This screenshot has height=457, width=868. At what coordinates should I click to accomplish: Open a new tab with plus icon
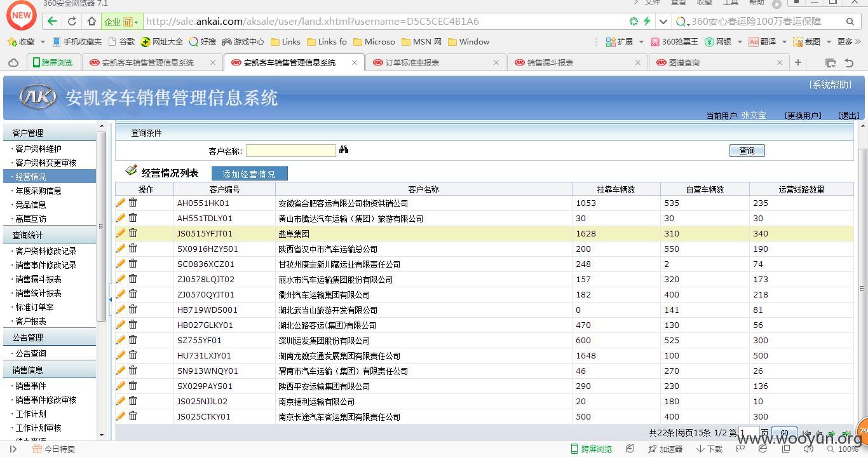(798, 62)
